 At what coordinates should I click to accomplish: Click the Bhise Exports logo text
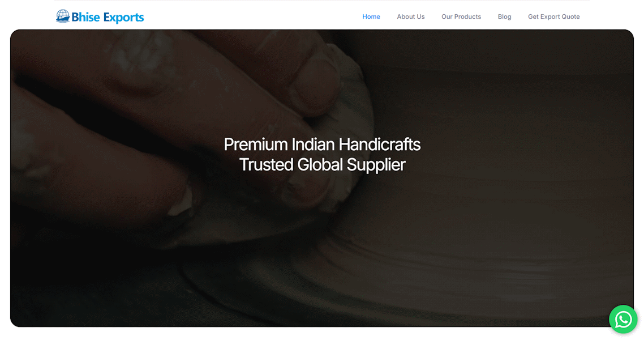click(108, 17)
